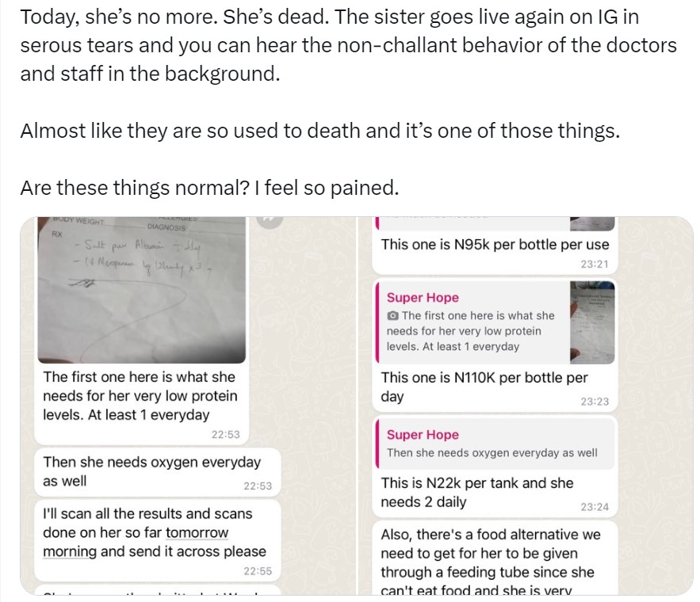Viewport: 700px width, 602px height.
Task: Select the "This one is N95k per bottle" message
Action: (x=495, y=245)
